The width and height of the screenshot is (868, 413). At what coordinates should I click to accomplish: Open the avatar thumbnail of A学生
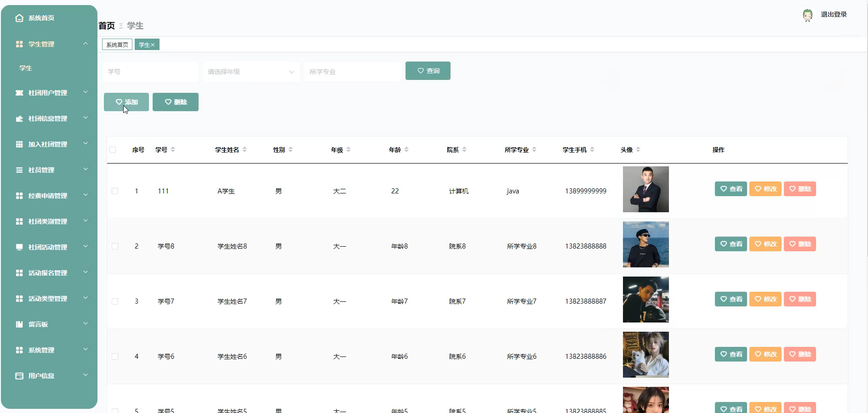pyautogui.click(x=646, y=189)
